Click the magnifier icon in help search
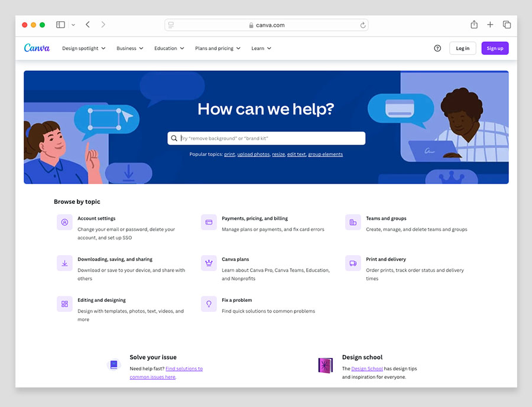Image resolution: width=532 pixels, height=407 pixels. 174,138
